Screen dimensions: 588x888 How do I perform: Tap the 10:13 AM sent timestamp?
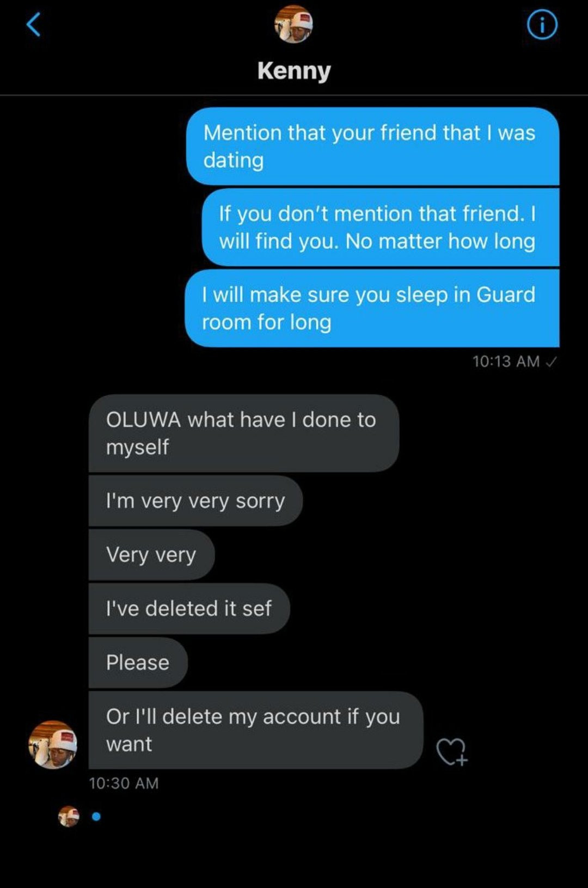(x=506, y=362)
